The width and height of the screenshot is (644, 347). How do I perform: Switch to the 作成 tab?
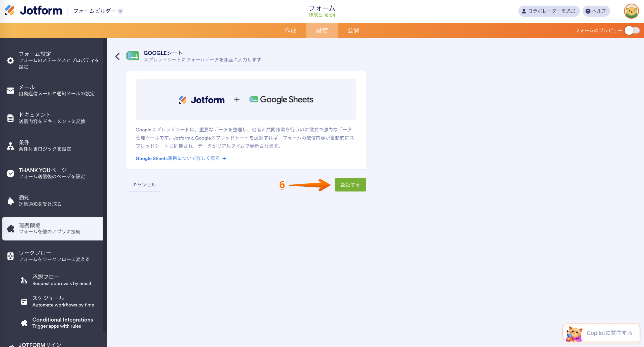tap(291, 30)
